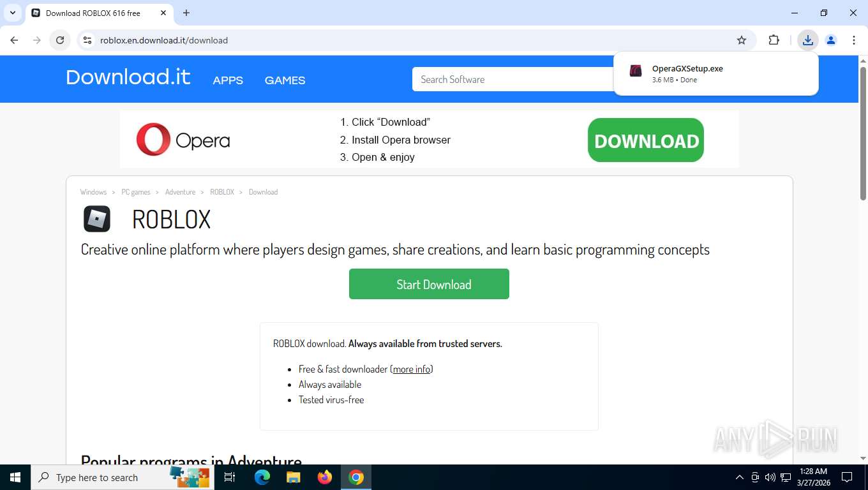
Task: Open network status in tray
Action: point(786,477)
